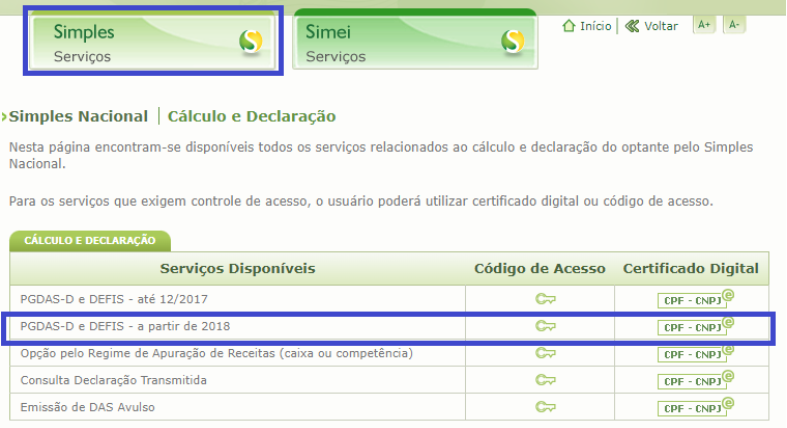The height and width of the screenshot is (428, 787).
Task: Select row text PGDAS-D e DEFIS - a partir de 2018
Action: click(x=125, y=327)
